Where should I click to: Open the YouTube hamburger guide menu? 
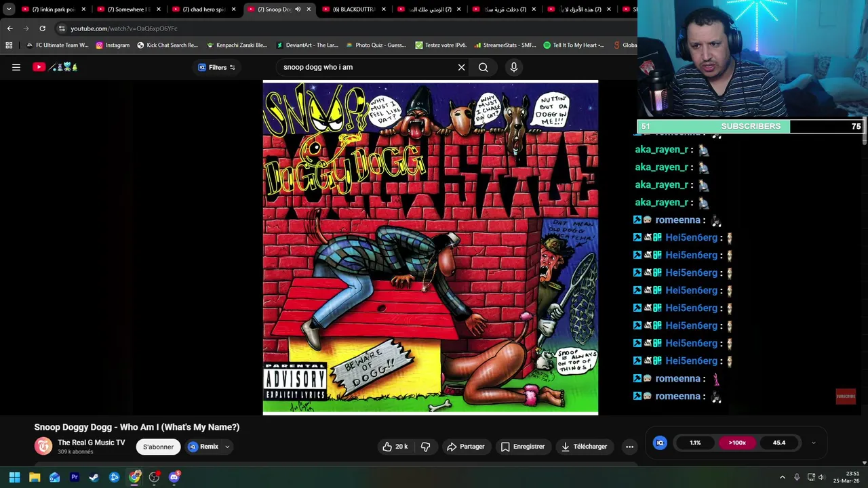click(x=16, y=67)
